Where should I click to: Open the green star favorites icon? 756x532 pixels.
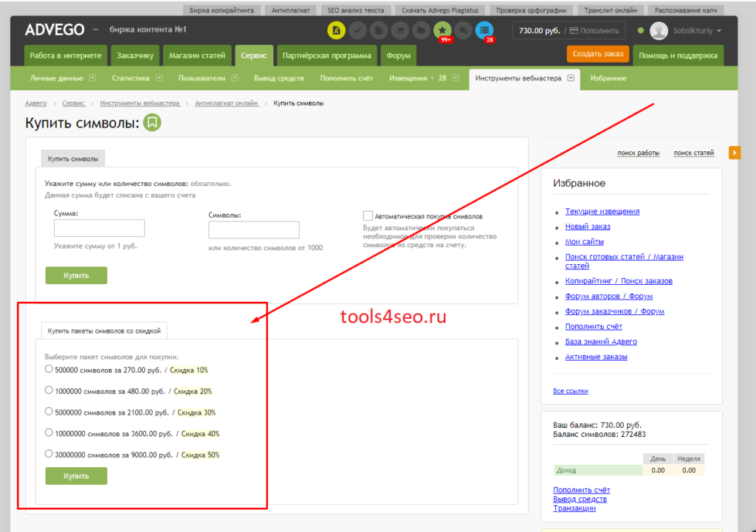[x=442, y=30]
